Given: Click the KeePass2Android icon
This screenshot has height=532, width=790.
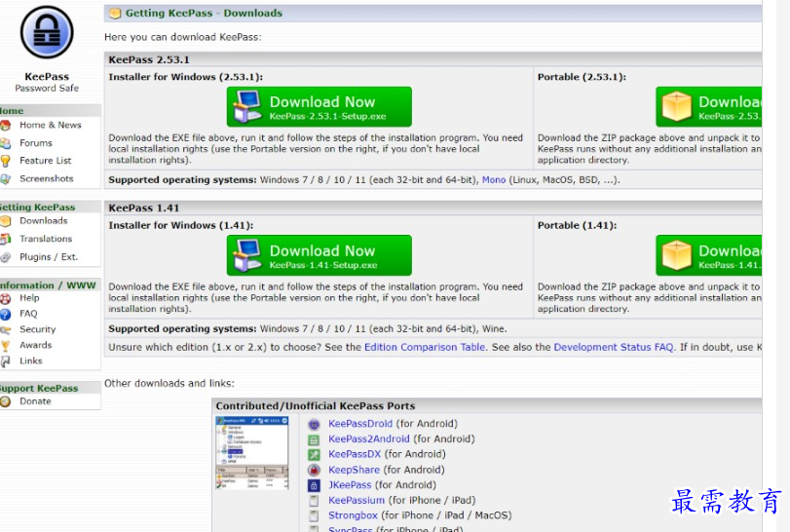Looking at the screenshot, I should coord(314,439).
